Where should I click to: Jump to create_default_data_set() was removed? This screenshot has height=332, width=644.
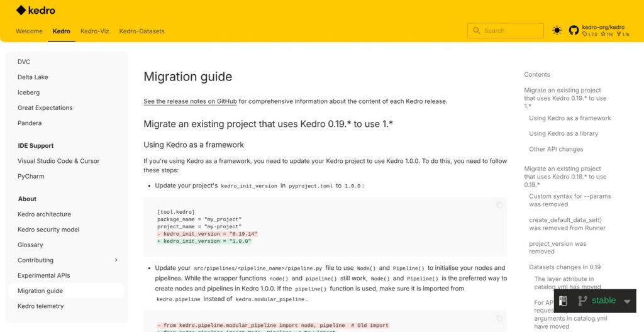567,224
